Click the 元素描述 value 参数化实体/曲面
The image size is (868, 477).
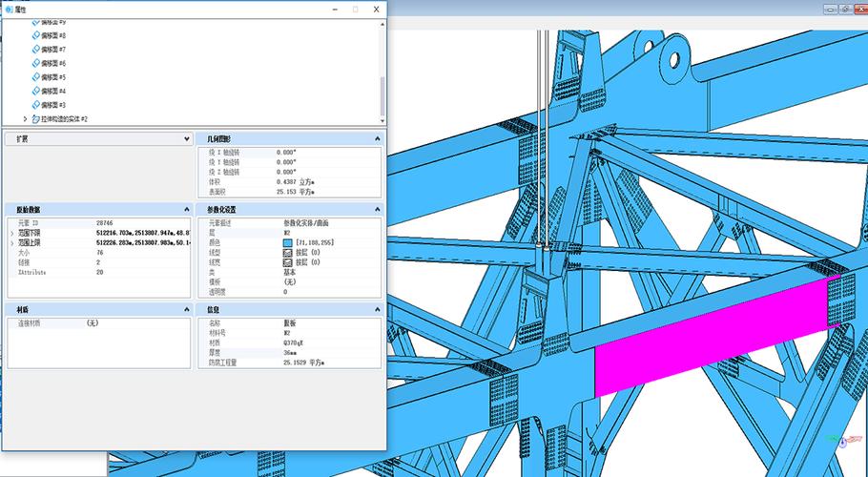pos(305,223)
